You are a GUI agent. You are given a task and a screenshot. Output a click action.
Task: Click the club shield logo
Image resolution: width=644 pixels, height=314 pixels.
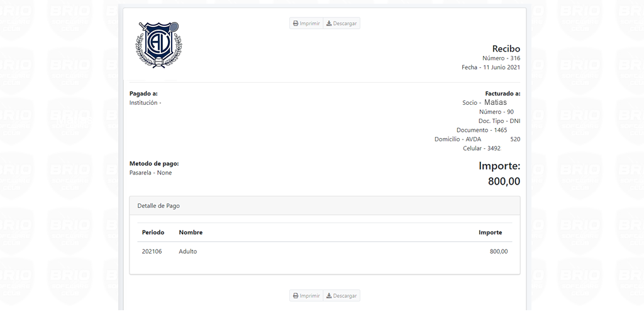tap(159, 45)
